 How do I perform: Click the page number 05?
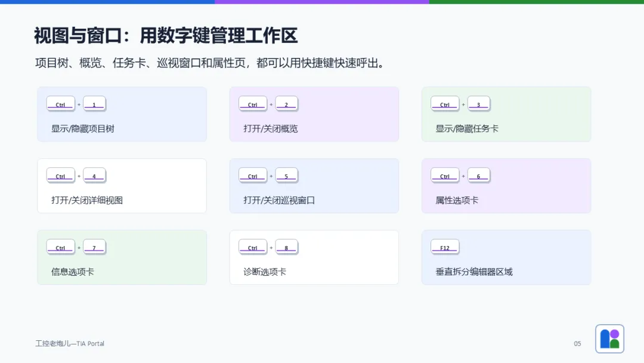577,343
